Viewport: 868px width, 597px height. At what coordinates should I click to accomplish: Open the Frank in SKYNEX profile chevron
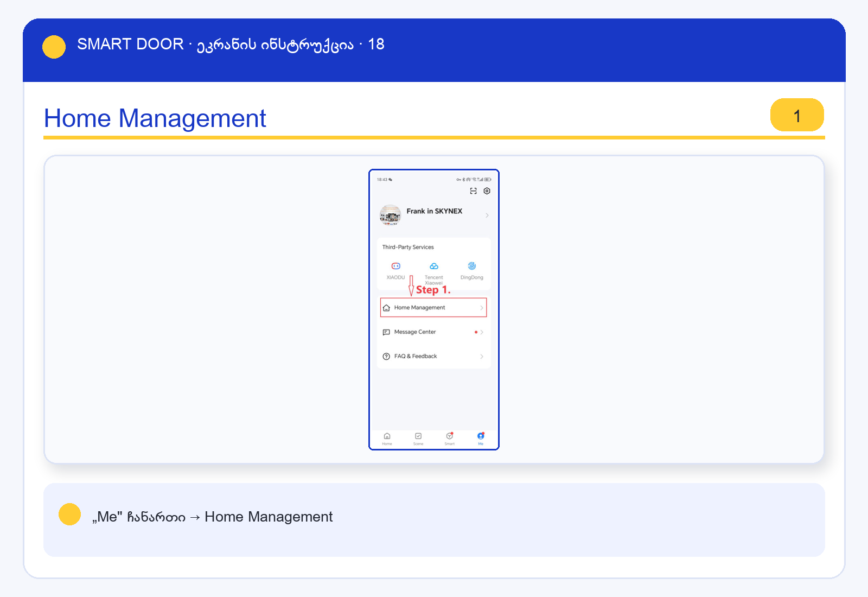(487, 215)
